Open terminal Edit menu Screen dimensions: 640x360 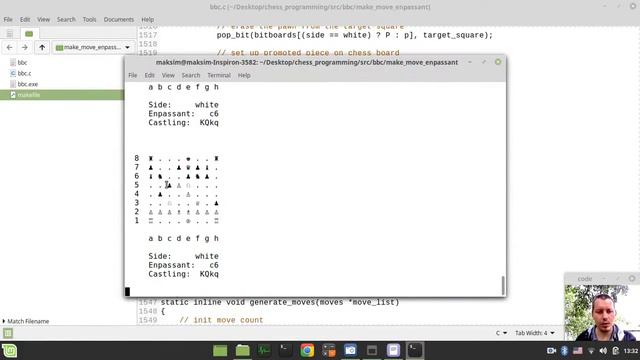149,76
